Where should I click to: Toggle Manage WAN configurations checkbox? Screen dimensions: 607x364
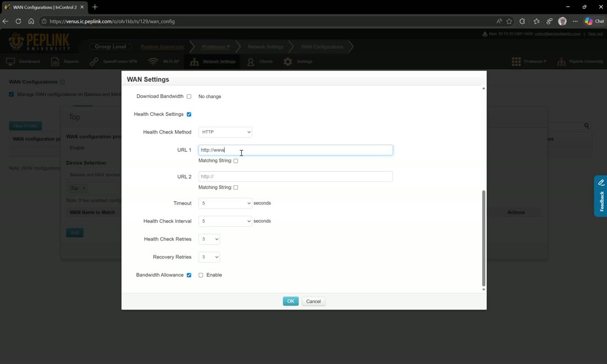(11, 94)
